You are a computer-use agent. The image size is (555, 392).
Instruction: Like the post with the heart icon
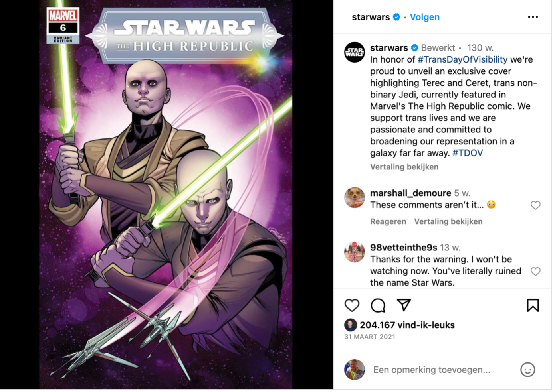pos(352,305)
